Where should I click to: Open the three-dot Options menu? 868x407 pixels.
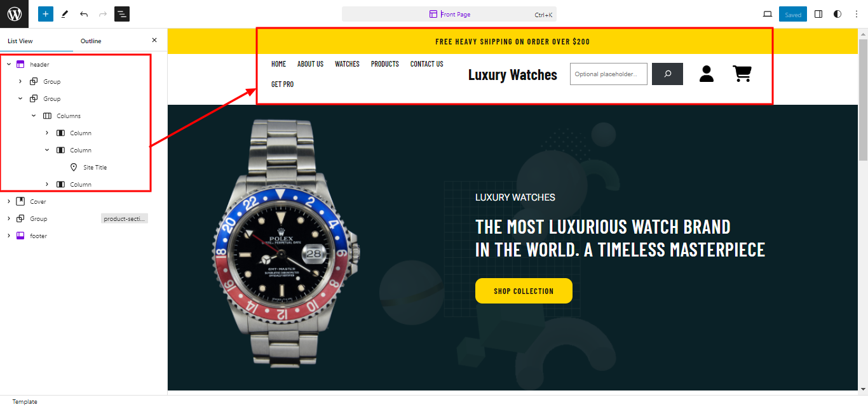pos(855,14)
